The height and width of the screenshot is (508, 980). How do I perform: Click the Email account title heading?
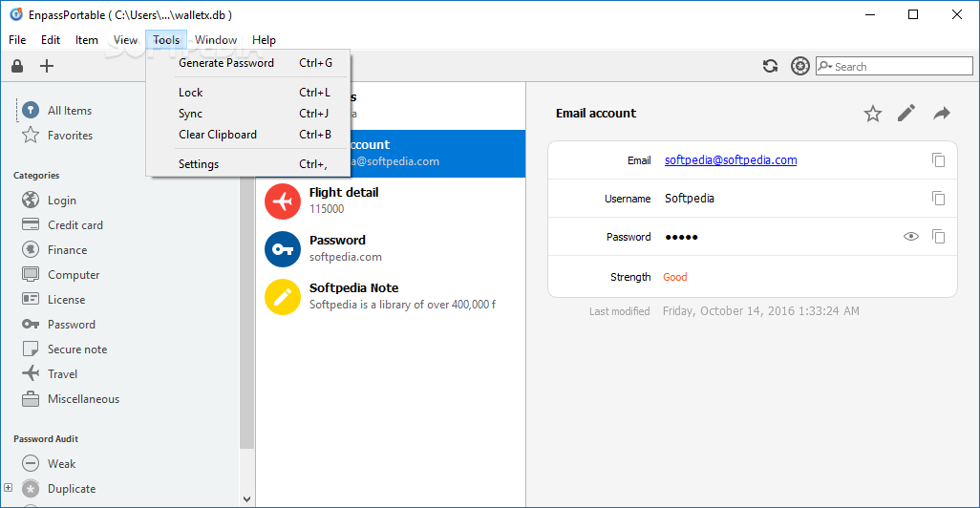coord(596,113)
